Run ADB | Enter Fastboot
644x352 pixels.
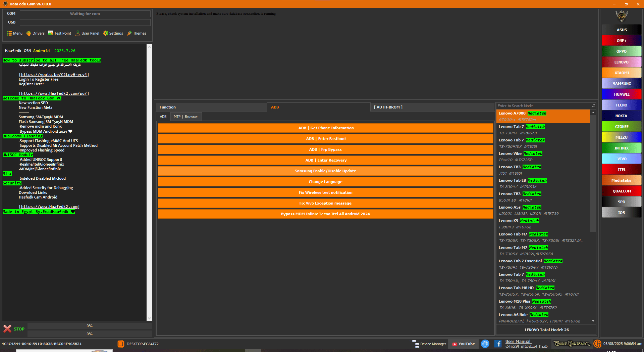325,139
